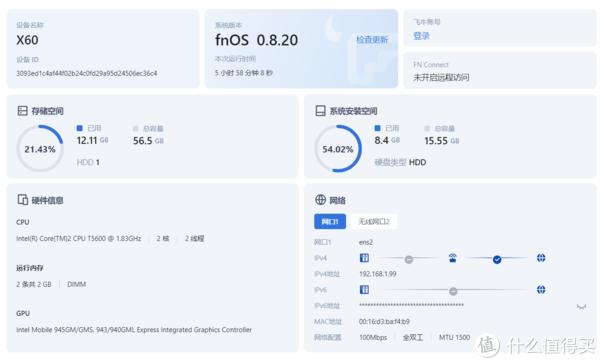Click the IPv6 internet globe icon
This screenshot has width=600, height=363.
541,290
